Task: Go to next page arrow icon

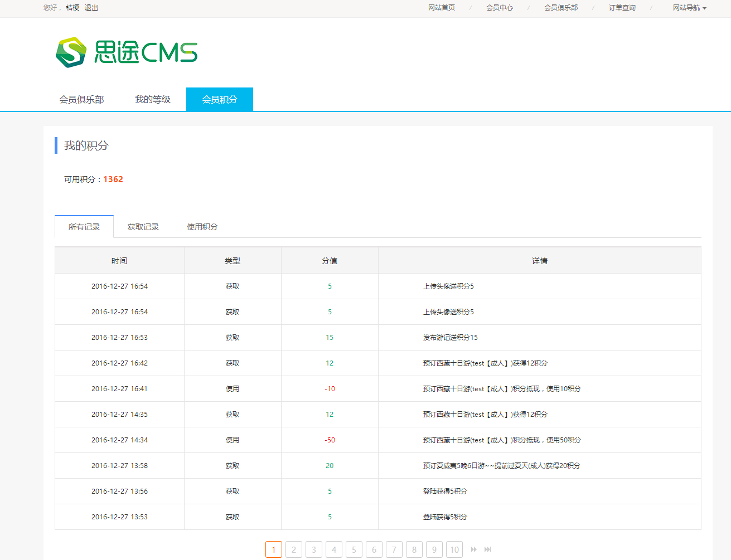Action: tap(473, 549)
